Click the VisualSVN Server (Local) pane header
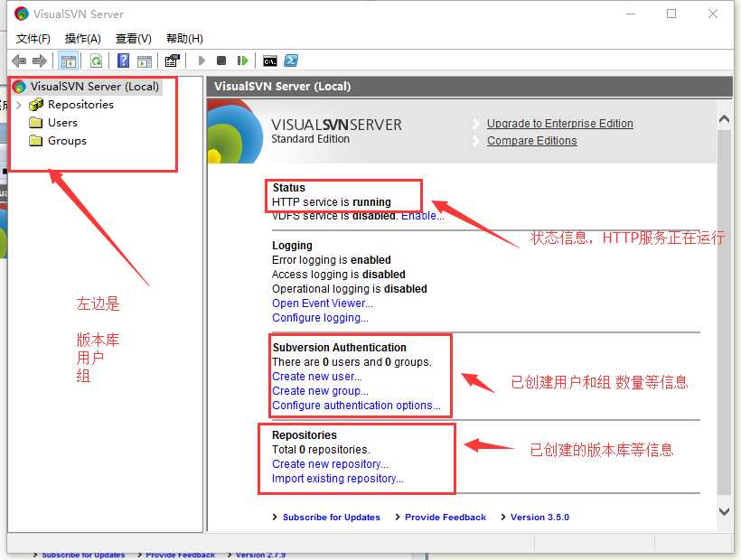The image size is (741, 560). [470, 87]
